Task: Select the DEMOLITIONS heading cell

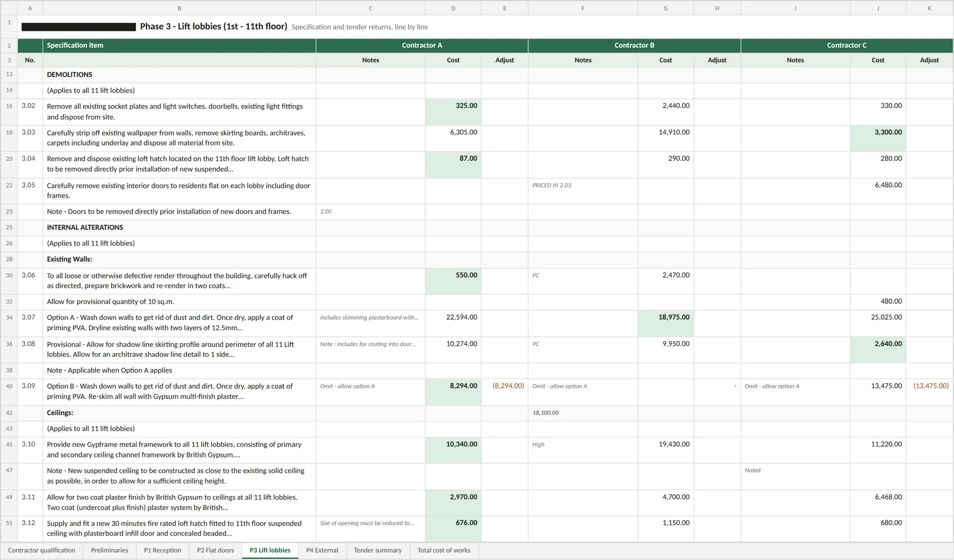Action: tap(179, 74)
